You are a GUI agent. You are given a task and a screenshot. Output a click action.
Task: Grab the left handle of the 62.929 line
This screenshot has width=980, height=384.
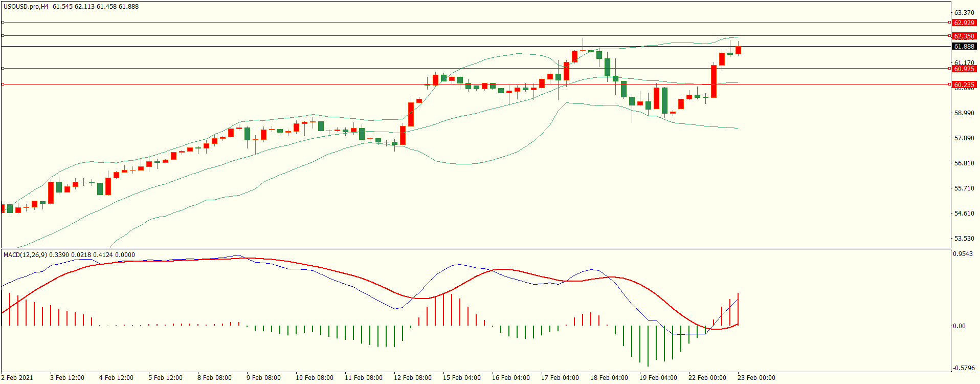pos(3,23)
